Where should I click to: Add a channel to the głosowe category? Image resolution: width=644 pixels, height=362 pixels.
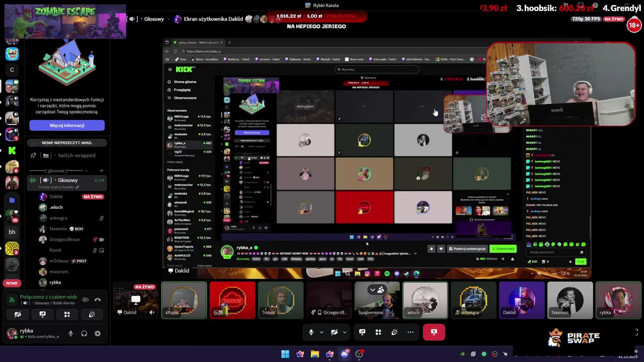pos(101,171)
